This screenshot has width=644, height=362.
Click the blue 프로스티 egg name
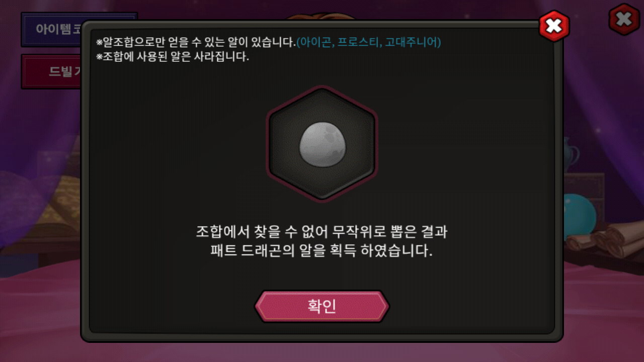click(359, 43)
